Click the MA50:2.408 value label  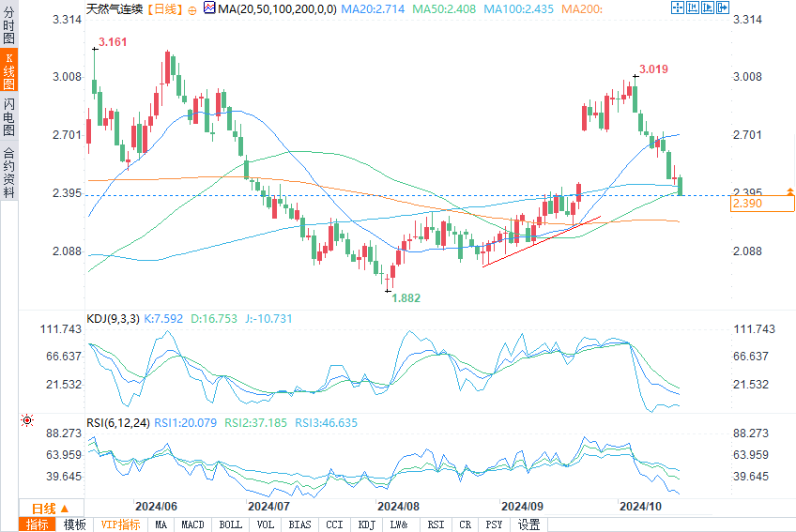tap(444, 9)
